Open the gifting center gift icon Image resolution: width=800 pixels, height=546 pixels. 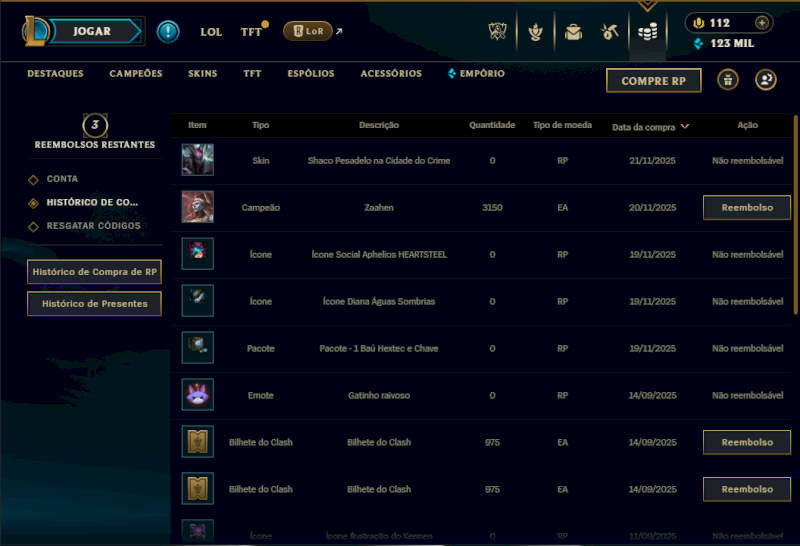728,80
